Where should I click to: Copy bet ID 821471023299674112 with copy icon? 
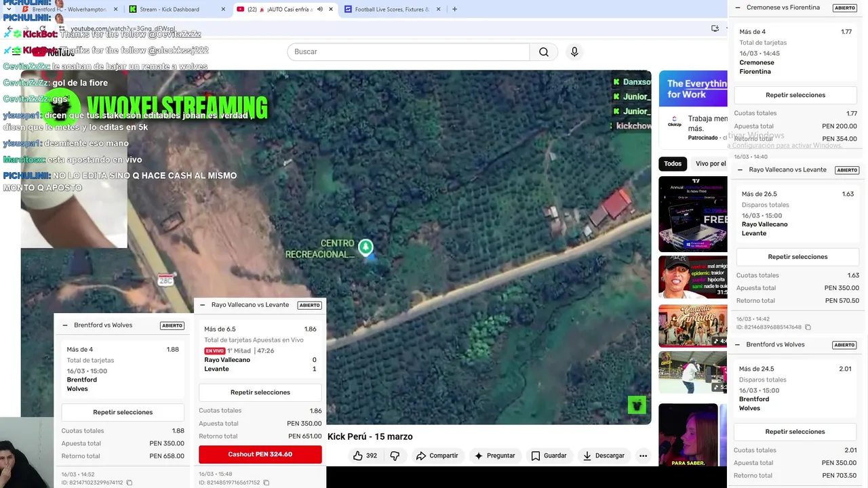[x=130, y=483]
